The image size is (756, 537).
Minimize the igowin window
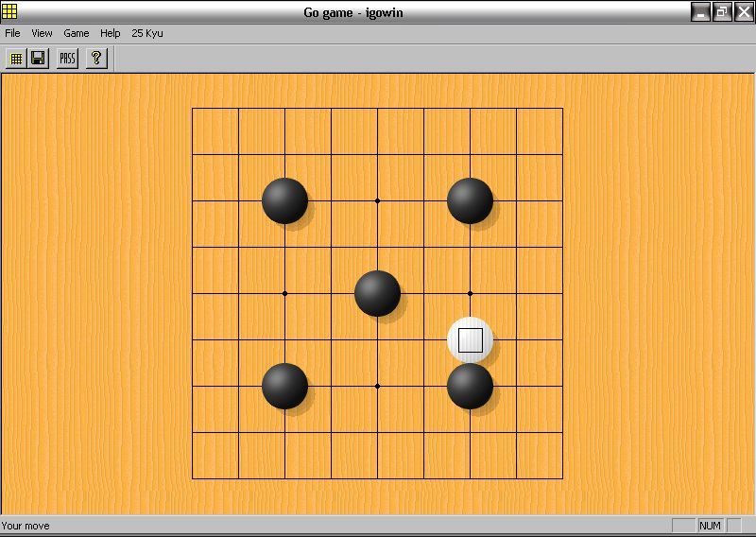[700, 12]
